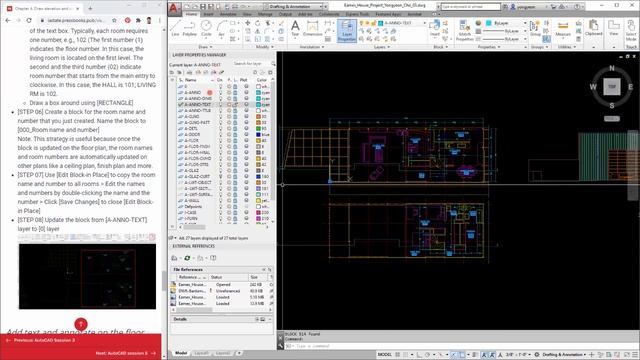Click the Select Mode touch button
The image size is (640, 360).
(x=631, y=31)
